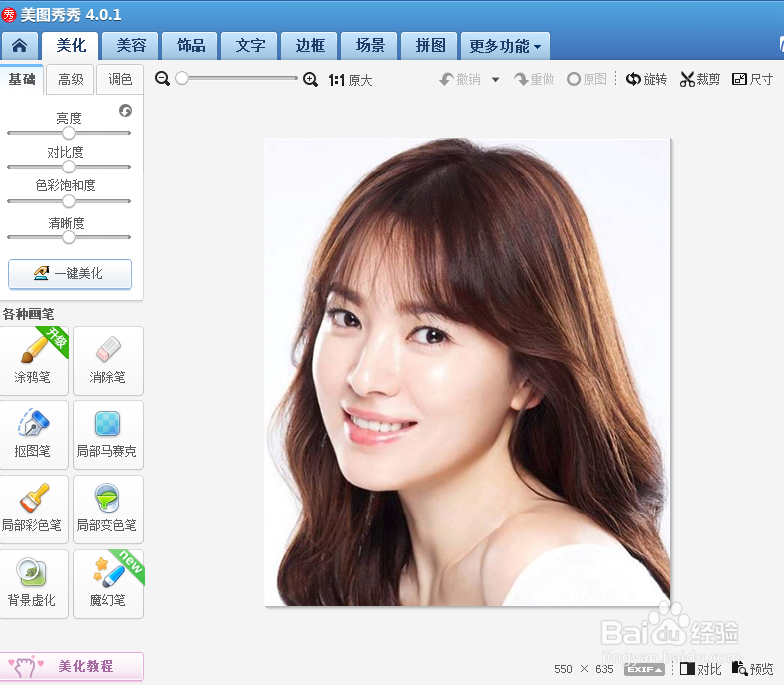Click the 清晰度 sharpness slider handle
784x685 pixels.
[69, 237]
